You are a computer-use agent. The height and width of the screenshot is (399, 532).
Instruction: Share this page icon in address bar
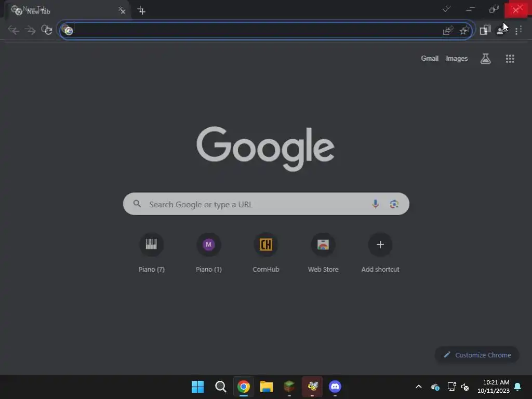[448, 31]
